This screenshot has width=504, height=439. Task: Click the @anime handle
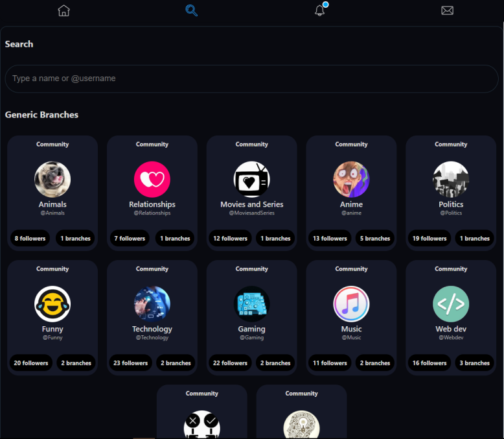351,213
